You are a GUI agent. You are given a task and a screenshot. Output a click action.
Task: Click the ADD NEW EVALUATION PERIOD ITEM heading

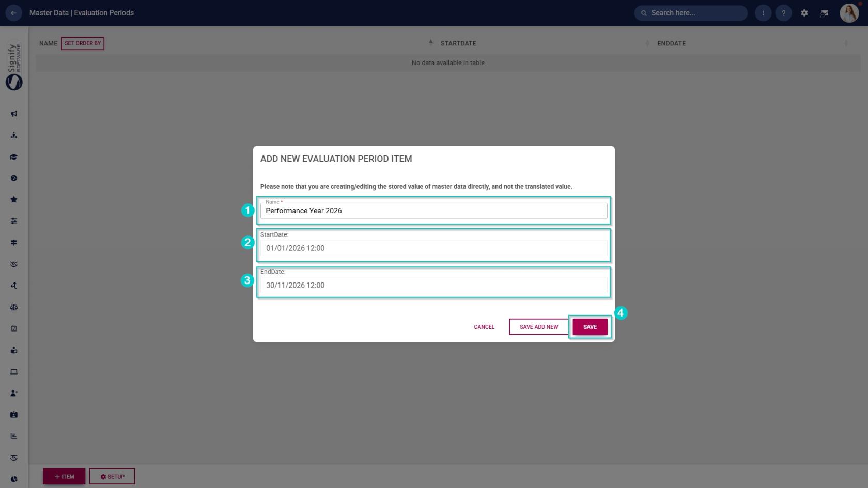click(336, 159)
